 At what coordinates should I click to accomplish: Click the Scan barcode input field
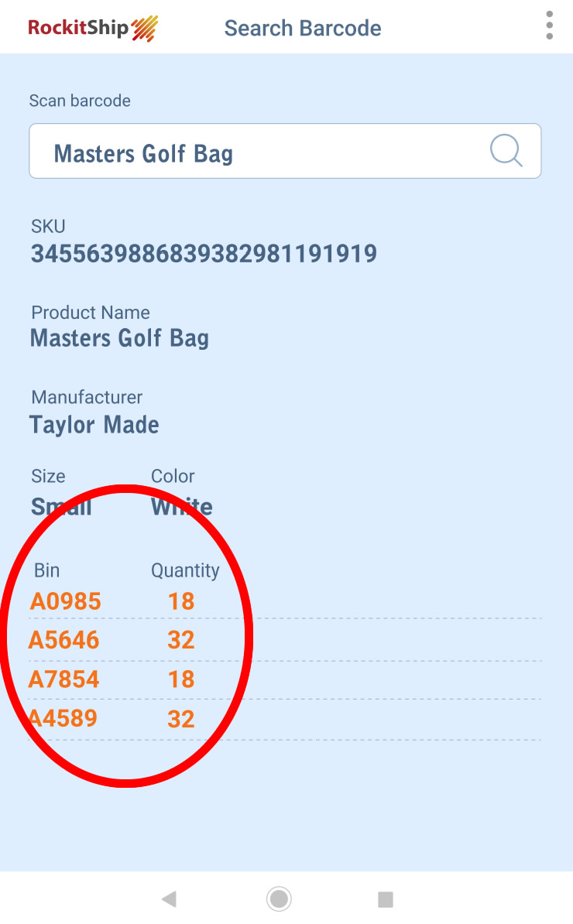(263, 152)
